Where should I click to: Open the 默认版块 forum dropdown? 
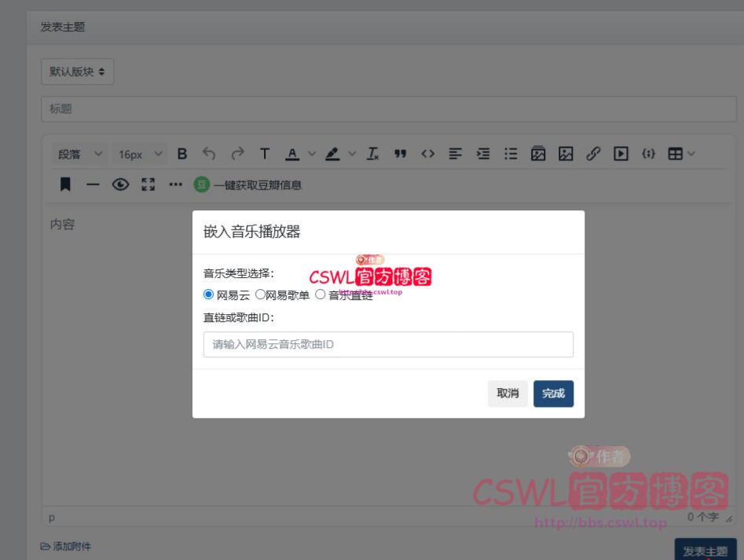tap(77, 71)
